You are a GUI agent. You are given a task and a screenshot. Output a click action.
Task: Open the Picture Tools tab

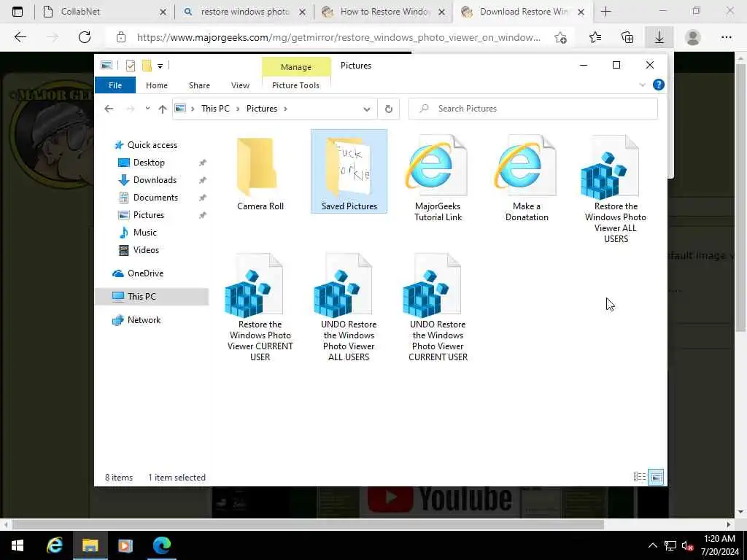[x=296, y=85]
